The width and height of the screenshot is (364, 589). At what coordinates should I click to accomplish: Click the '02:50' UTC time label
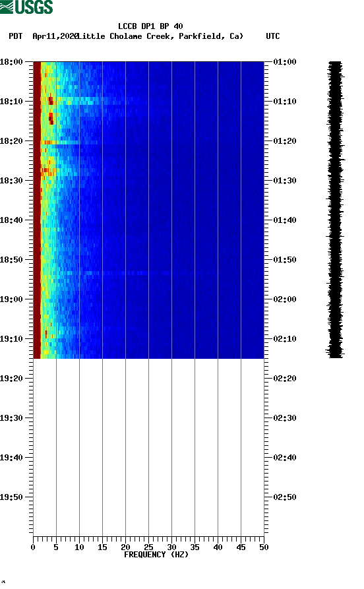pyautogui.click(x=285, y=497)
